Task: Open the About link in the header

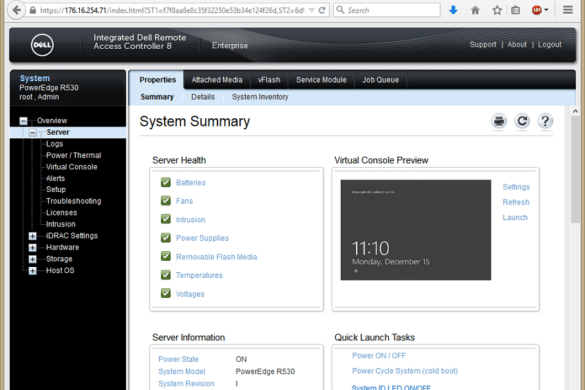Action: tap(517, 44)
